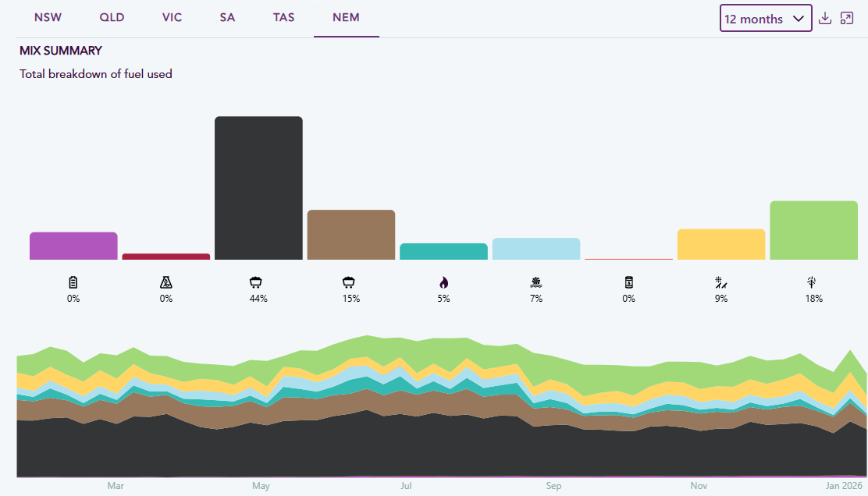The height and width of the screenshot is (496, 868).
Task: Select the black coal cart icon at 44%
Action: pyautogui.click(x=258, y=282)
